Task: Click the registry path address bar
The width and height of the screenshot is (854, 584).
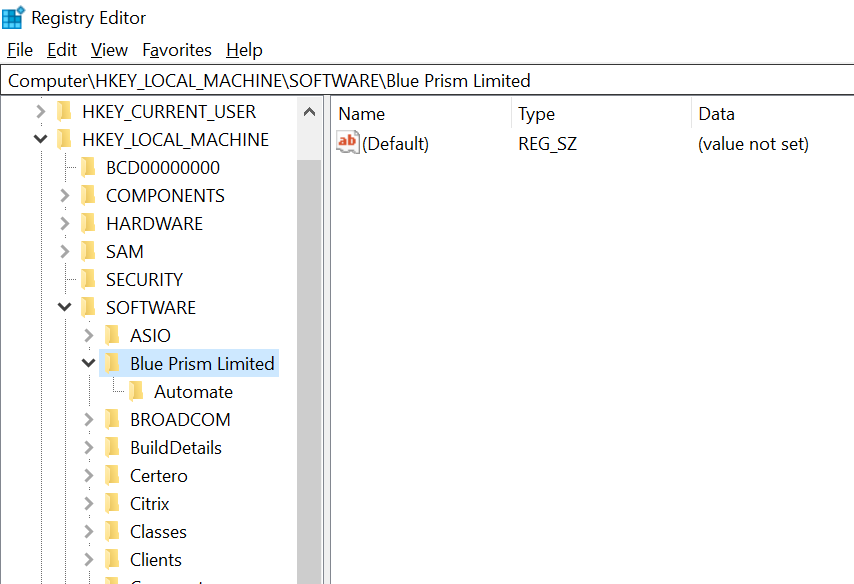Action: click(x=427, y=81)
